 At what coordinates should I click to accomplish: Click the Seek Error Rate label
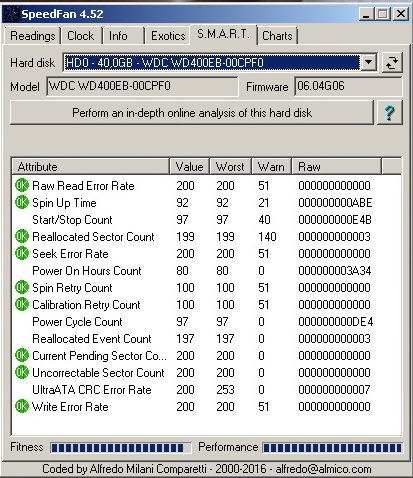tap(70, 254)
